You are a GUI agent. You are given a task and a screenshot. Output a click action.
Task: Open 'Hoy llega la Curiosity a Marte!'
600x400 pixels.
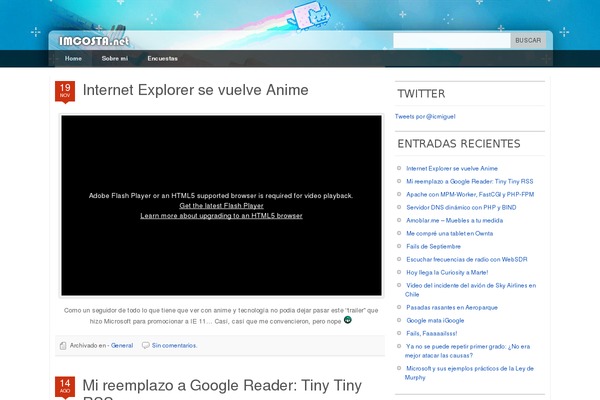point(447,273)
